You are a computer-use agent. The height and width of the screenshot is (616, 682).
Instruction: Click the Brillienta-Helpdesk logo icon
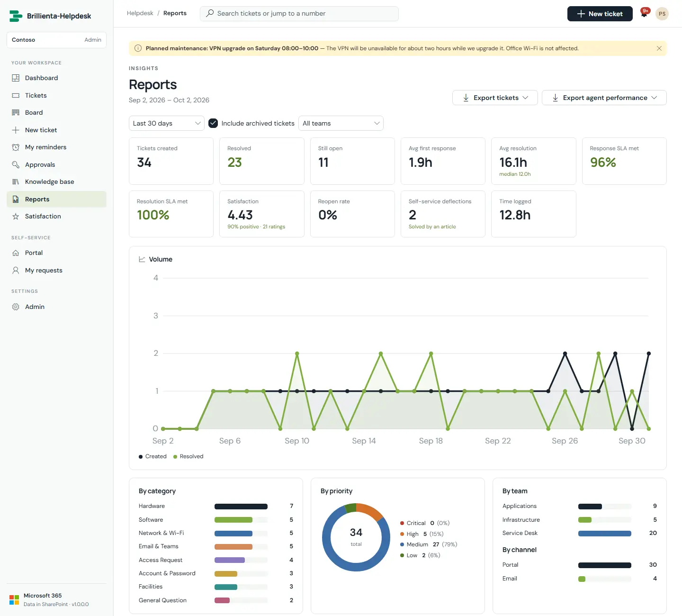point(16,16)
